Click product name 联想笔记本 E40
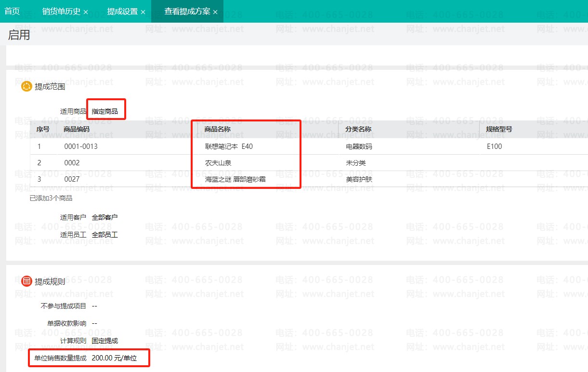The height and width of the screenshot is (372, 588). click(229, 146)
